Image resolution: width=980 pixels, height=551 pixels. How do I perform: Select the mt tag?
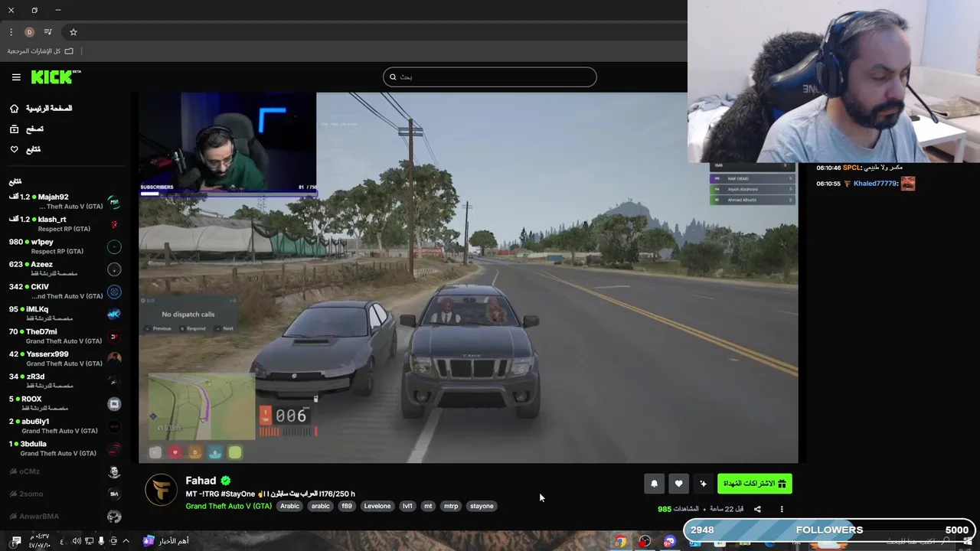click(x=428, y=506)
